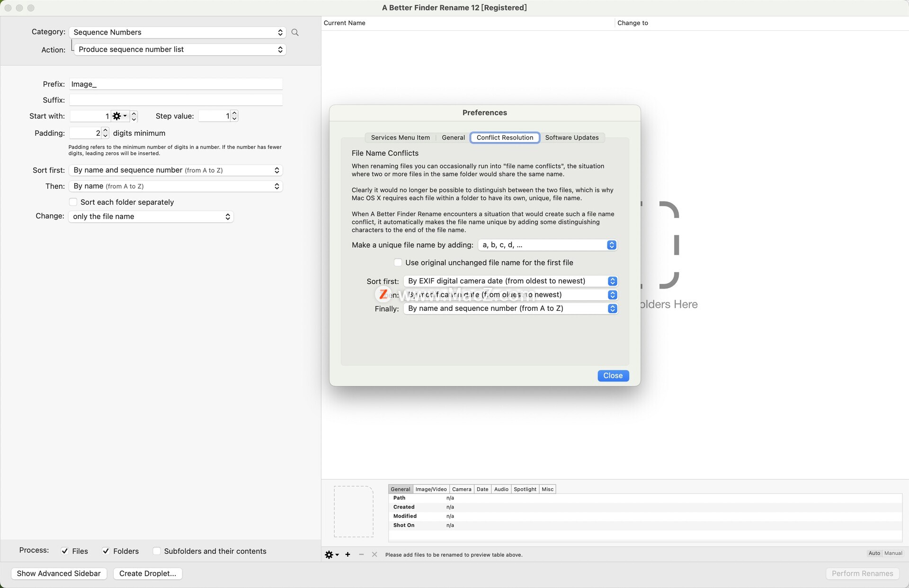
Task: Click the Path row in metadata table
Action: click(x=645, y=498)
